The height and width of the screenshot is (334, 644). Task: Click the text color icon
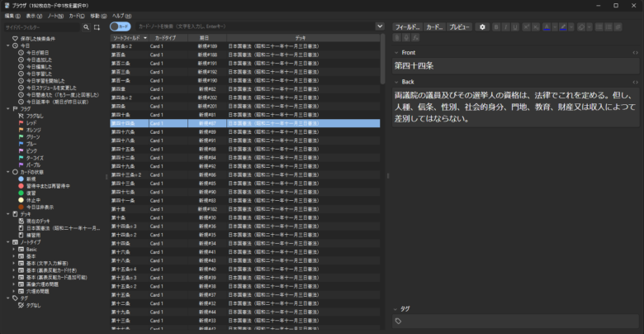tap(547, 27)
